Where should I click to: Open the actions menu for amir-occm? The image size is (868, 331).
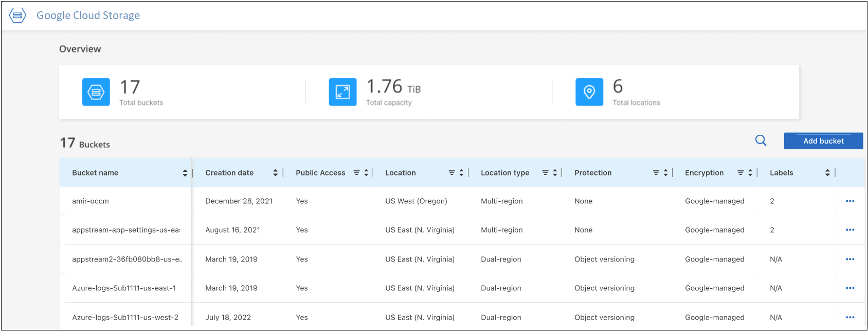[x=850, y=201]
